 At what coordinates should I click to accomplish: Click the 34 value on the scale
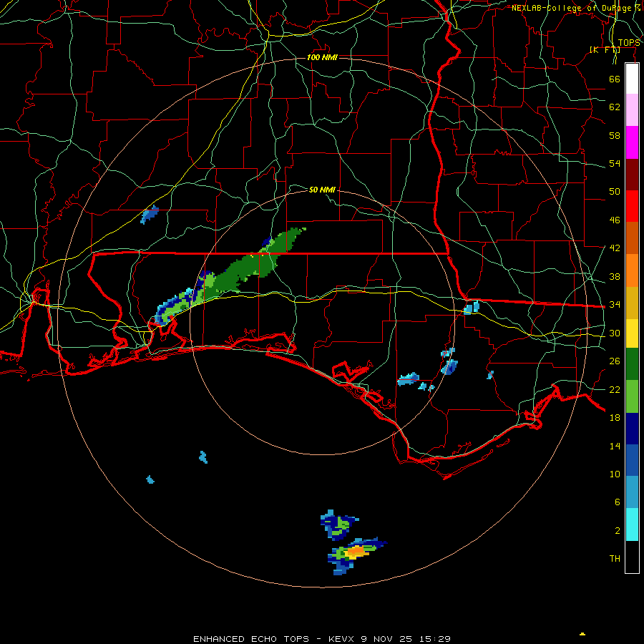coord(615,304)
